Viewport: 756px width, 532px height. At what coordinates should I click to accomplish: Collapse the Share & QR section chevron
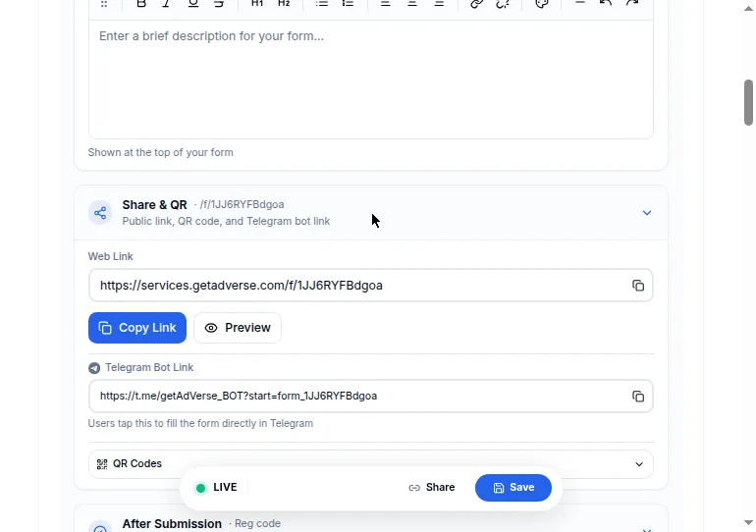tap(647, 213)
